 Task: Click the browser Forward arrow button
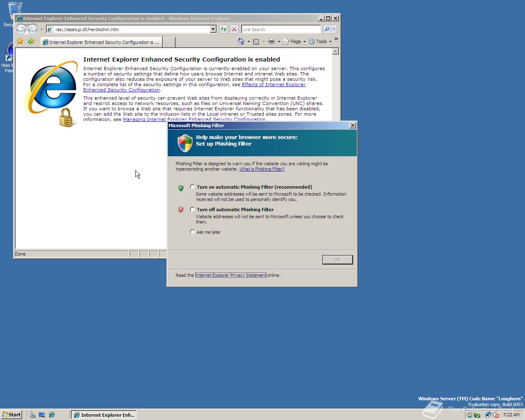point(32,29)
